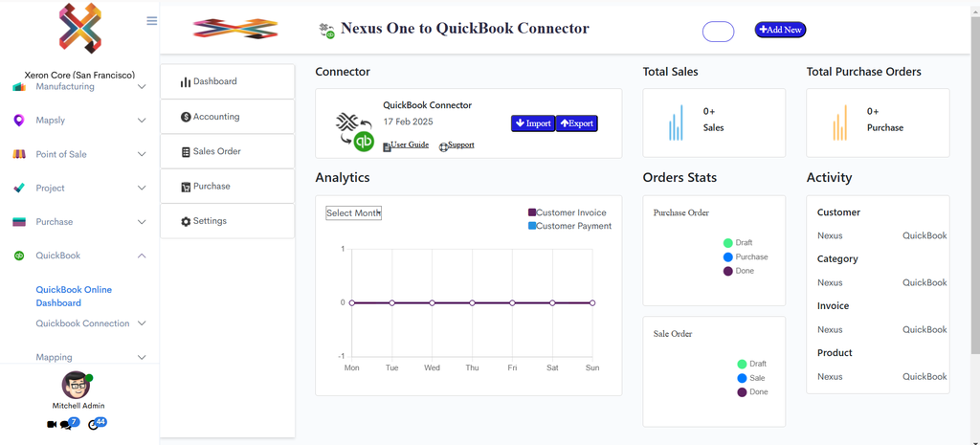Open the Manufacturing module icon
This screenshot has height=445, width=980.
click(19, 87)
